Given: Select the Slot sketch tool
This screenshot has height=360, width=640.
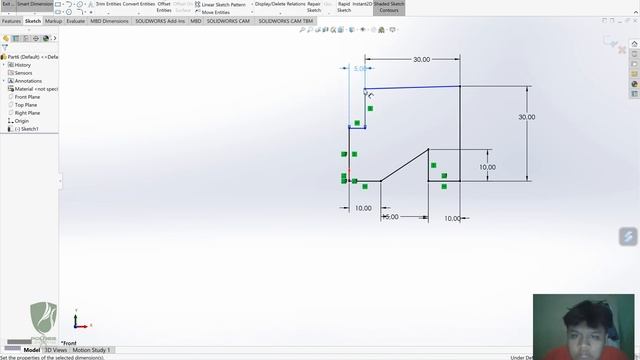Looking at the screenshot, I should (58, 12).
